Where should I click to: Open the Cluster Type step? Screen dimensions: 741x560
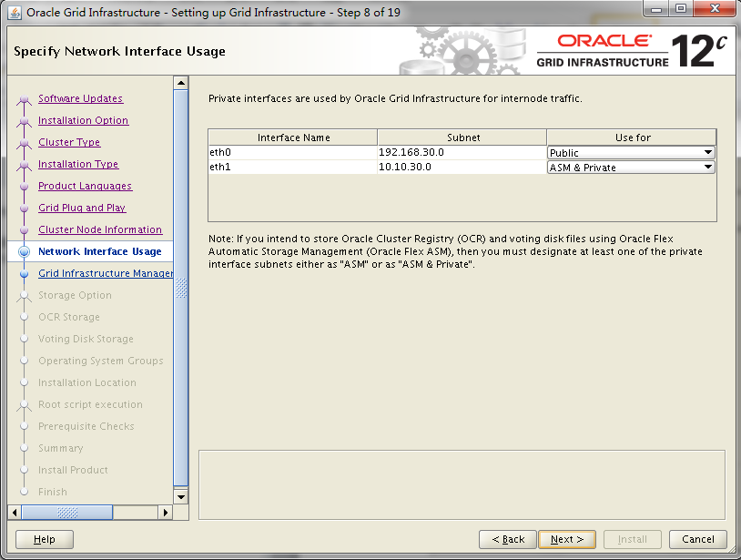pos(69,142)
